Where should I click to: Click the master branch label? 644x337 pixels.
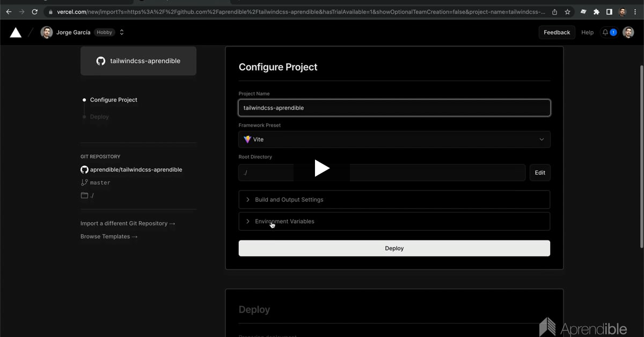100,182
